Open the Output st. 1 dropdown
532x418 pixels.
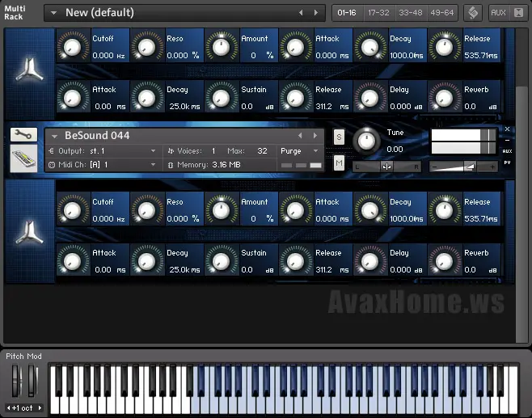pyautogui.click(x=154, y=151)
